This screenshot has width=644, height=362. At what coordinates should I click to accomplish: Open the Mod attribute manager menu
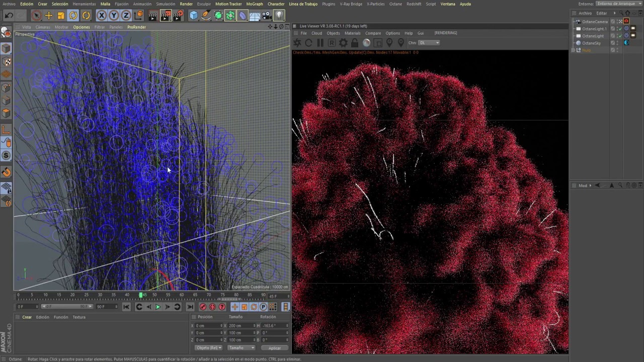pos(583,186)
